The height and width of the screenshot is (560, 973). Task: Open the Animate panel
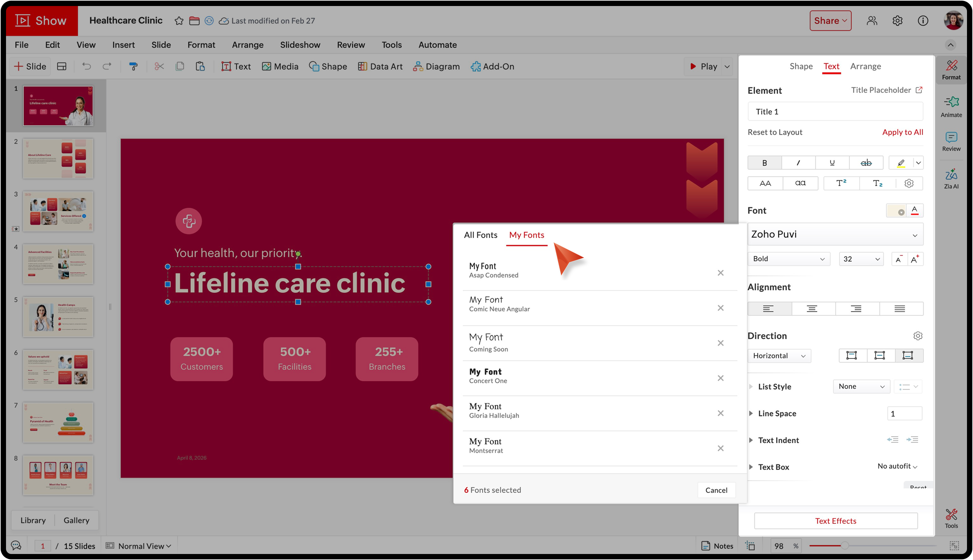click(x=951, y=106)
